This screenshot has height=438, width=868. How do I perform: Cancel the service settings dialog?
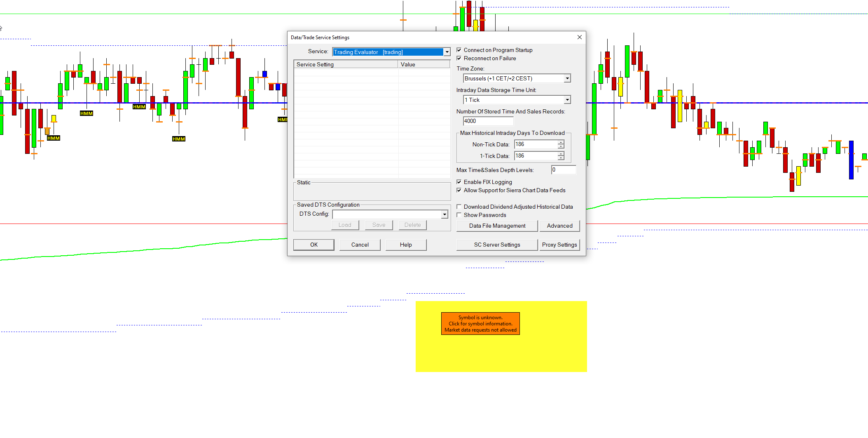[360, 245]
